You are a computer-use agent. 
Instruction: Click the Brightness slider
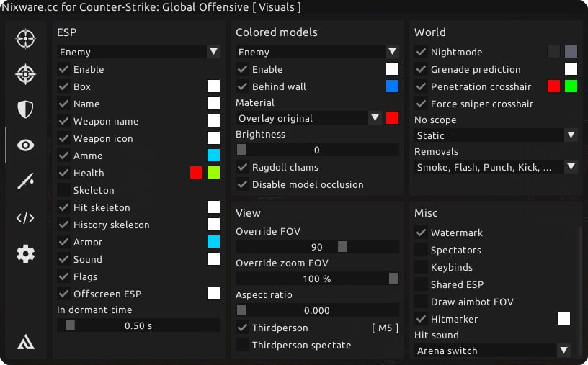[317, 150]
